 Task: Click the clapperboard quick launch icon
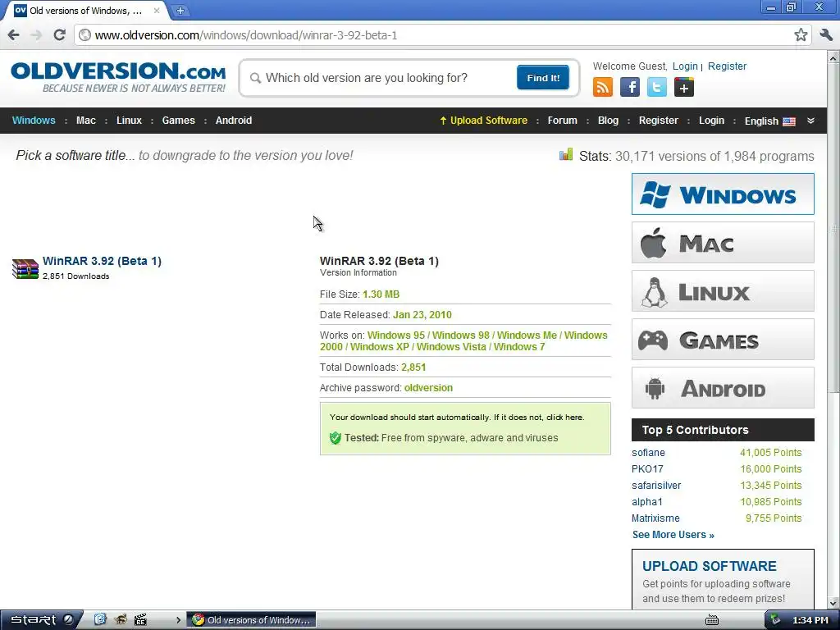coord(140,620)
